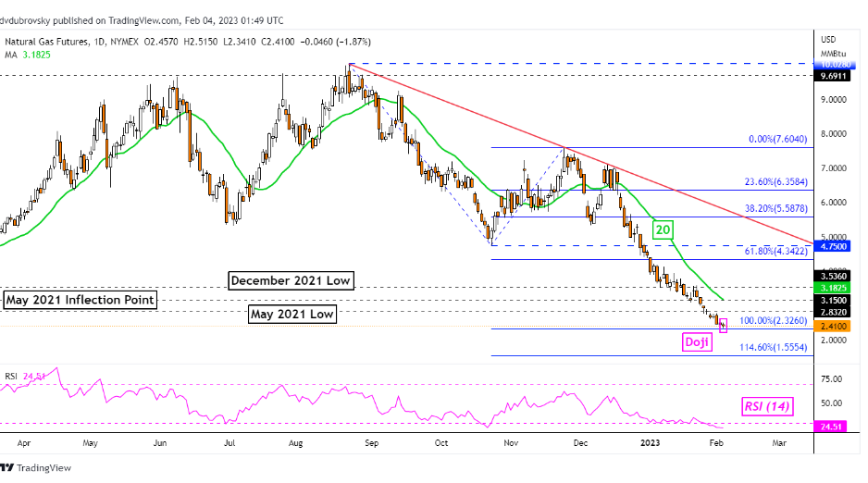Viewport: 868px width, 483px height.
Task: Click the 61.80%(4.3422) Fibonacci level label
Action: [776, 251]
